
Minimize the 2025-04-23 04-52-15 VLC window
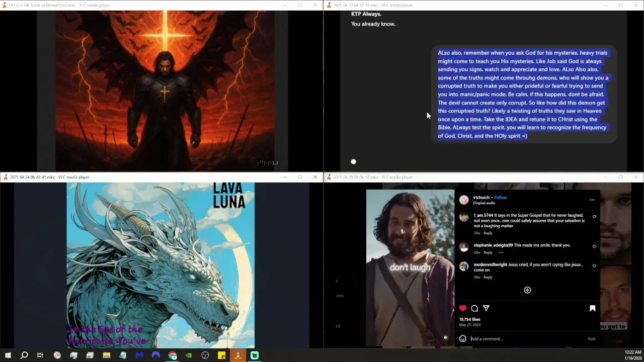tap(605, 5)
